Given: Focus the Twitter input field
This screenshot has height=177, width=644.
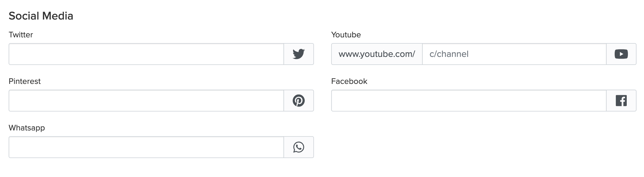Looking at the screenshot, I should (x=146, y=54).
